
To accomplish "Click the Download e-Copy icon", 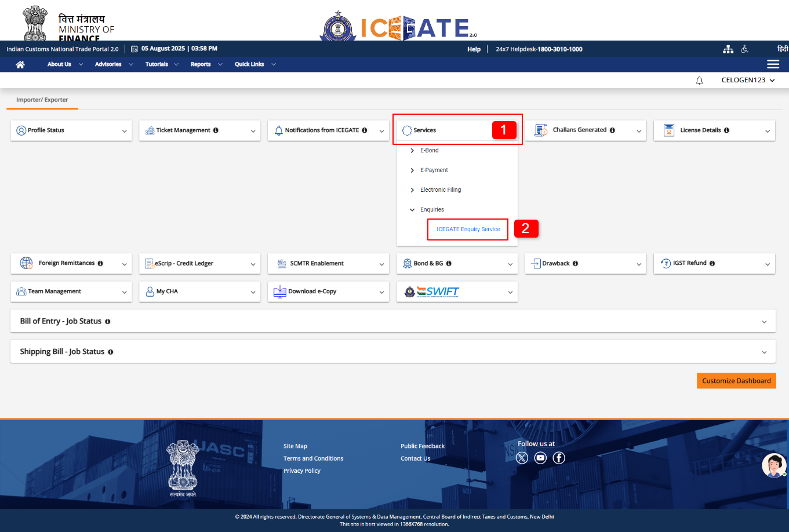I will point(280,291).
